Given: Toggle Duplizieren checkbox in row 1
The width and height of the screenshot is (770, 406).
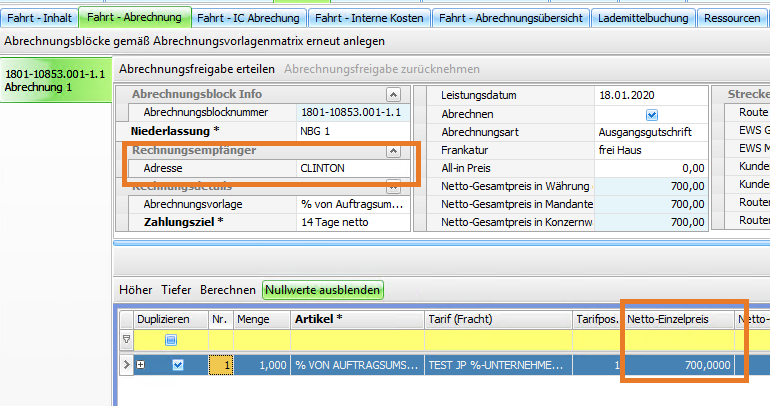Looking at the screenshot, I should (178, 365).
